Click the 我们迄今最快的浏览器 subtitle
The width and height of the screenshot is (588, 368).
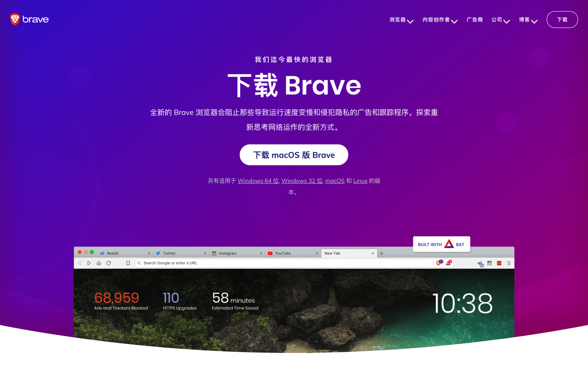click(x=294, y=59)
